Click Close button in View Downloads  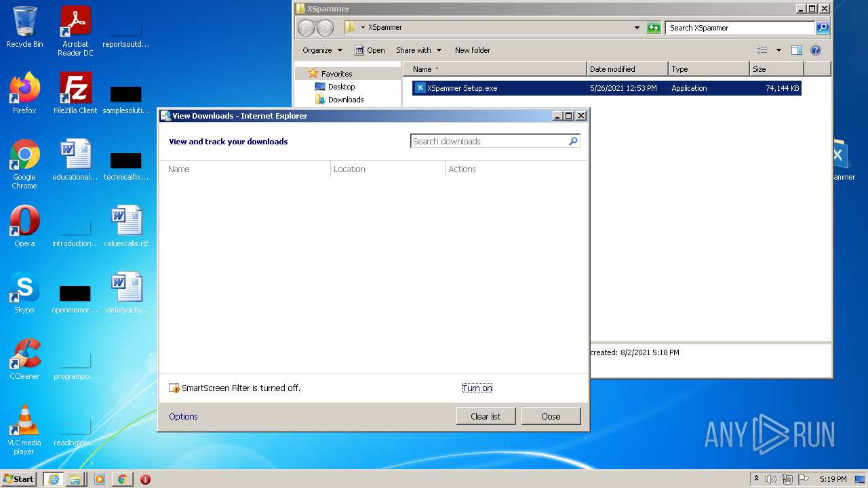551,416
